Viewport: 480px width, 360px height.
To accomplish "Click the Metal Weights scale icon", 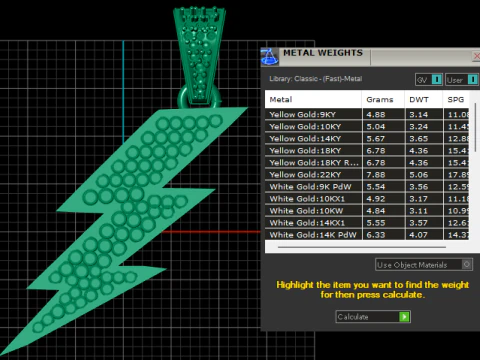I will coord(269,56).
